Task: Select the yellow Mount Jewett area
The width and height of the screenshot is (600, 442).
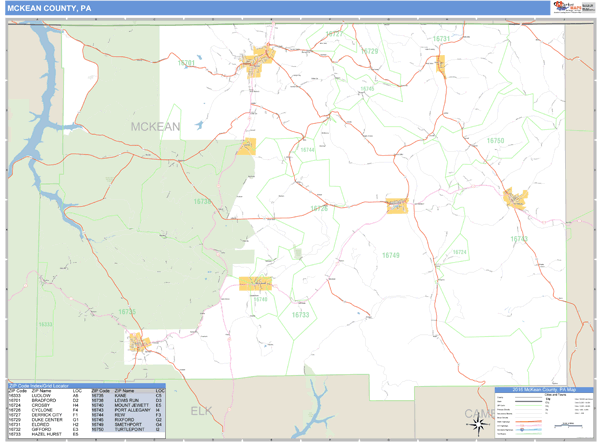Action: pos(255,284)
